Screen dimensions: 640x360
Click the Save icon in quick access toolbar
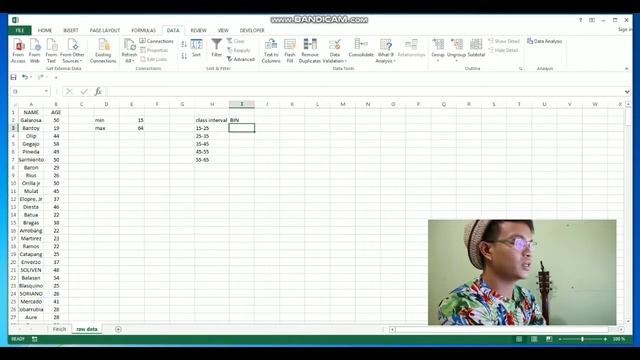pyautogui.click(x=13, y=77)
